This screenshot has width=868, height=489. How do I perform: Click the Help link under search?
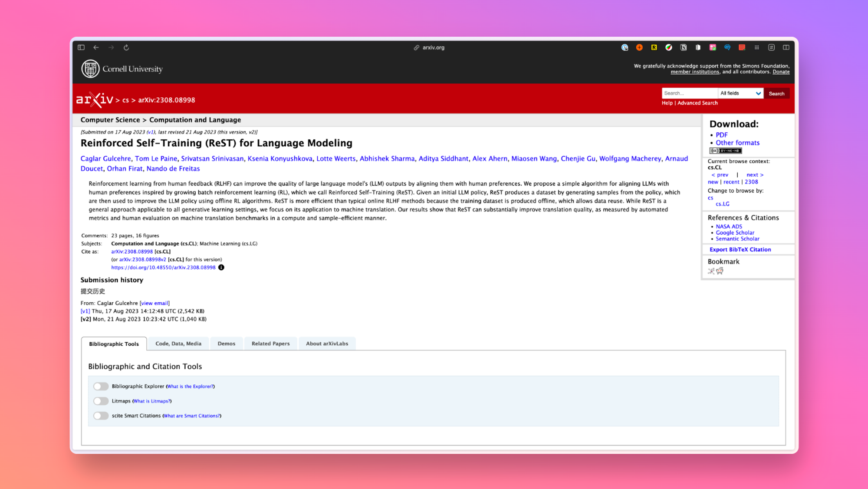pyautogui.click(x=667, y=103)
